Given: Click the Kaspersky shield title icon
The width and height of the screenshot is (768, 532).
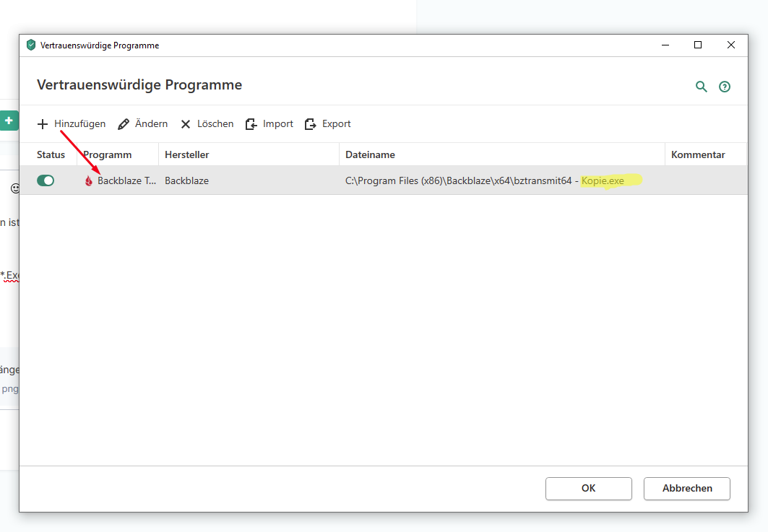Looking at the screenshot, I should click(30, 45).
